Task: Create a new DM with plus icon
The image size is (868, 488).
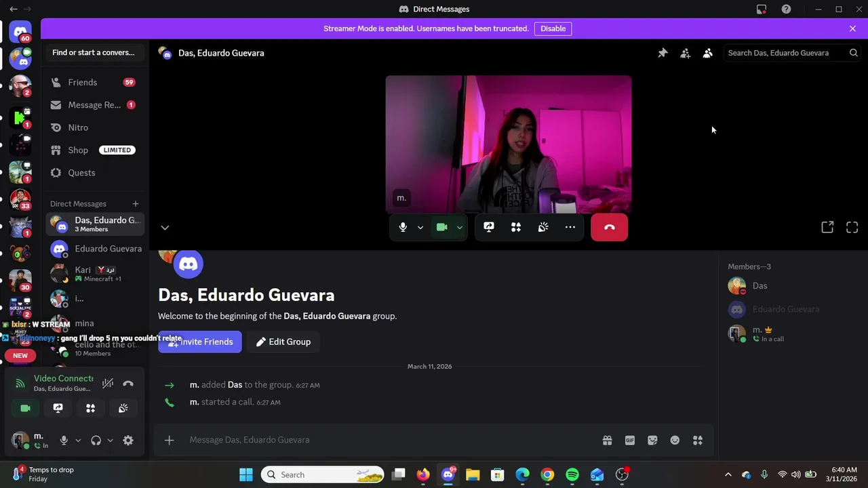Action: click(136, 203)
